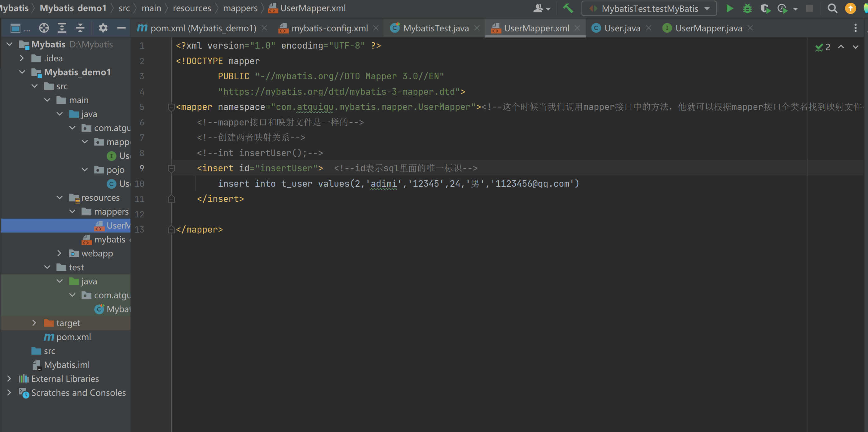
Task: Hide the project tool window
Action: pos(121,28)
